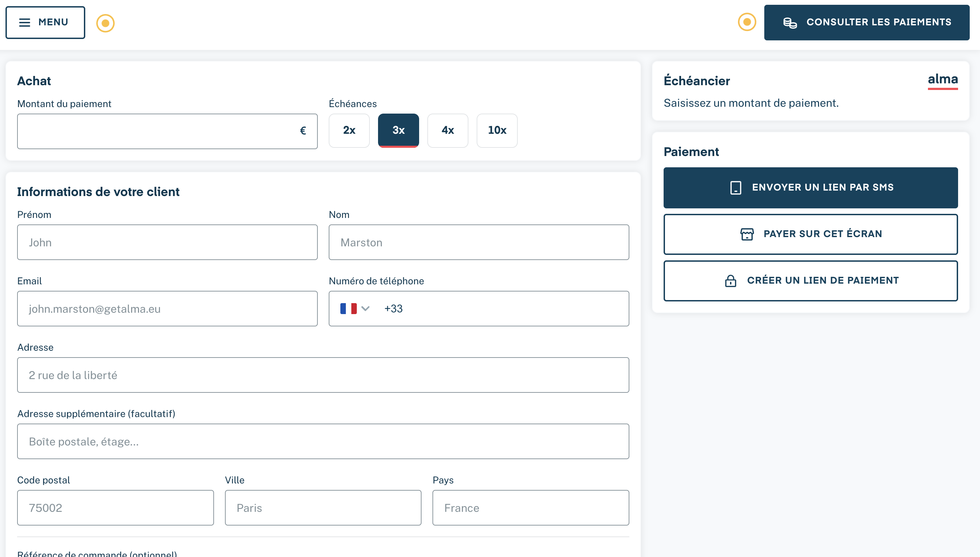This screenshot has width=980, height=557.
Task: Click the "Échéancier" heading
Action: coord(697,81)
